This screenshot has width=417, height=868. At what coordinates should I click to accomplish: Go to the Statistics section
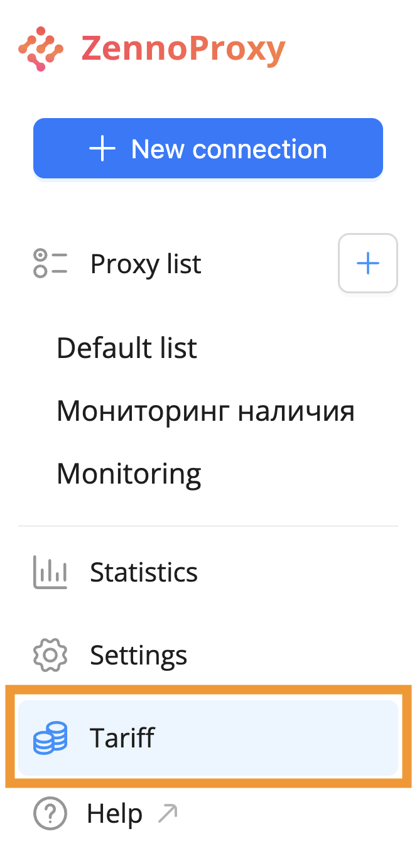click(x=144, y=572)
